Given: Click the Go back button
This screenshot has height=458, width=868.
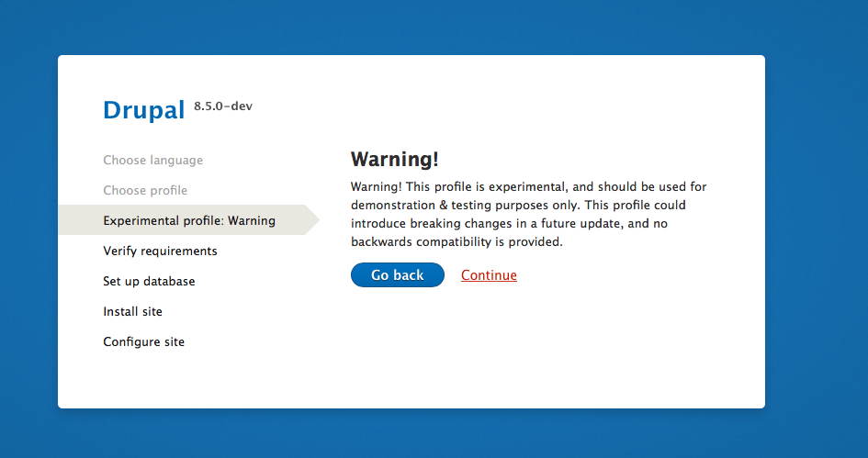Looking at the screenshot, I should [398, 275].
